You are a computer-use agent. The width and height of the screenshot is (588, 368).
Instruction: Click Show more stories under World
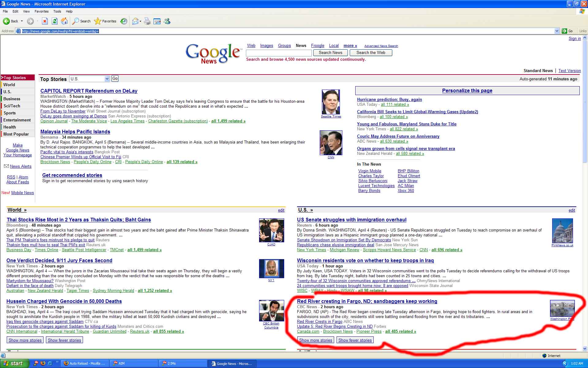tap(25, 340)
